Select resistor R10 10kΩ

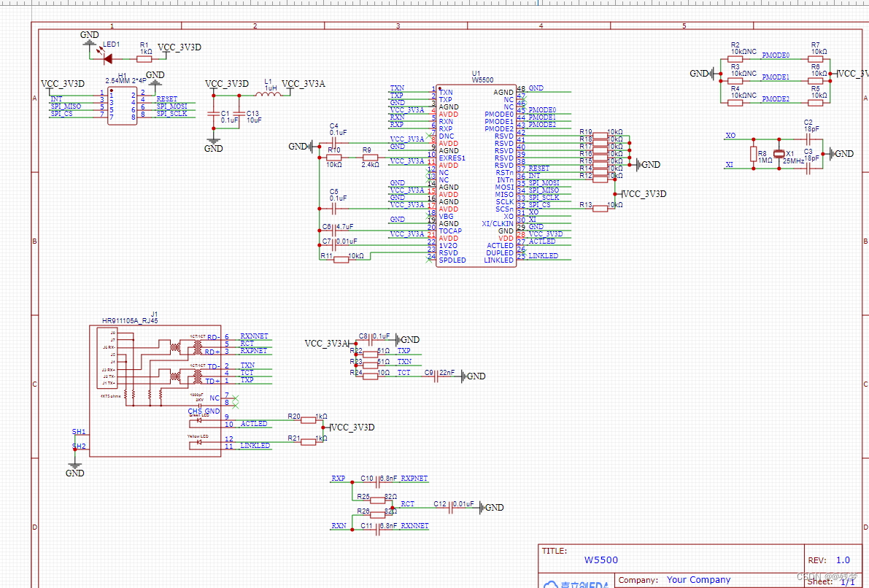click(x=333, y=158)
